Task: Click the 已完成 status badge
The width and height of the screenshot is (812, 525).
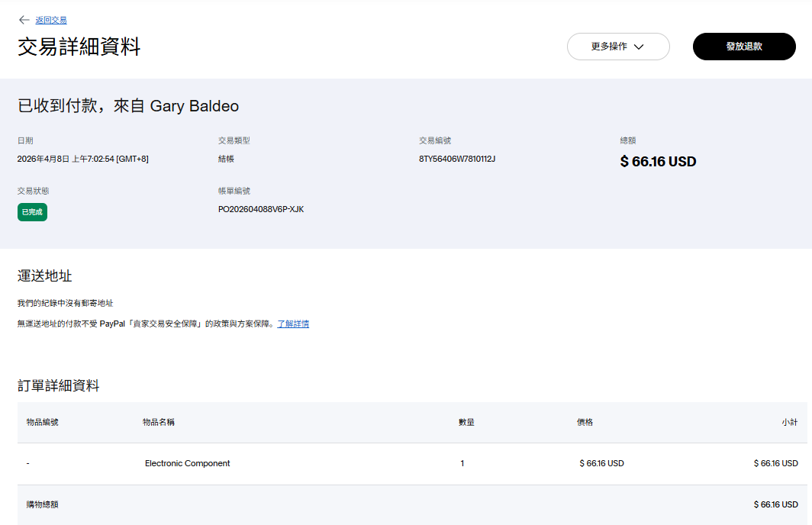Action: pos(32,212)
